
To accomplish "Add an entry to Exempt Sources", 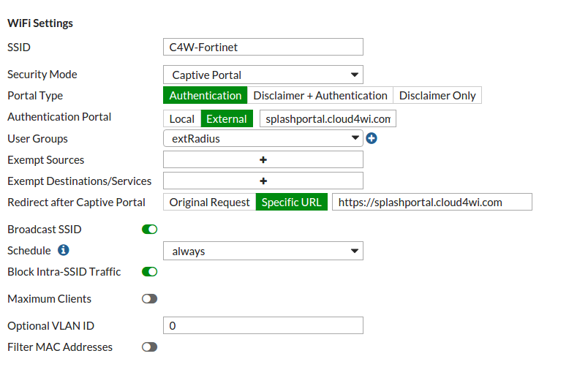I will [x=263, y=159].
